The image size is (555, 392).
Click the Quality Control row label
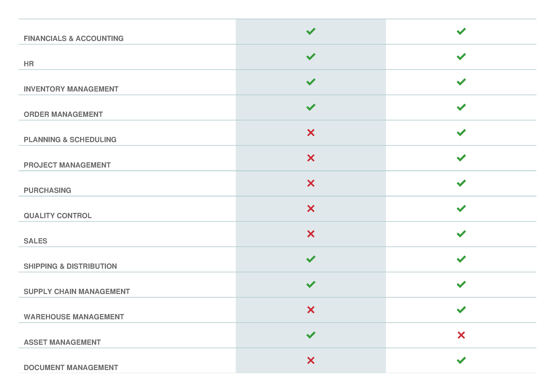pos(58,216)
